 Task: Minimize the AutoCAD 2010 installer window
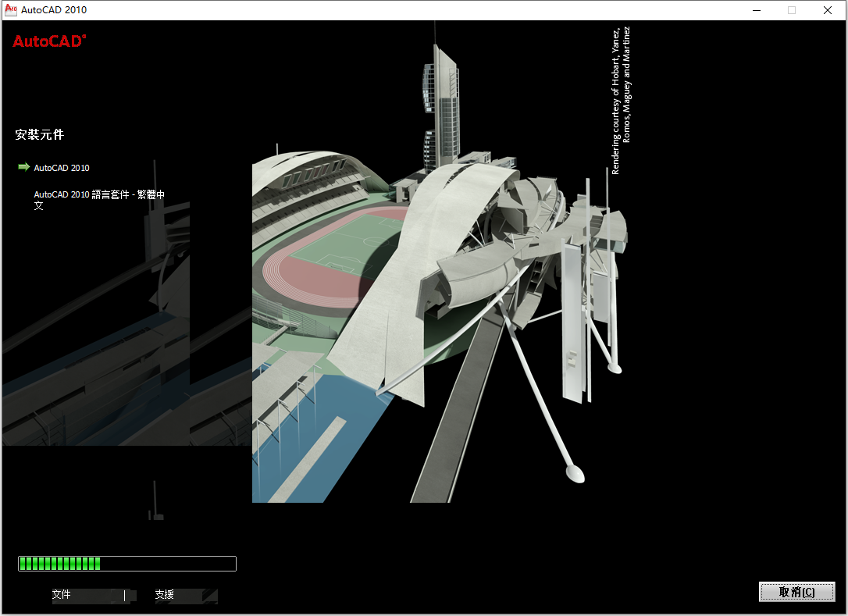click(757, 10)
